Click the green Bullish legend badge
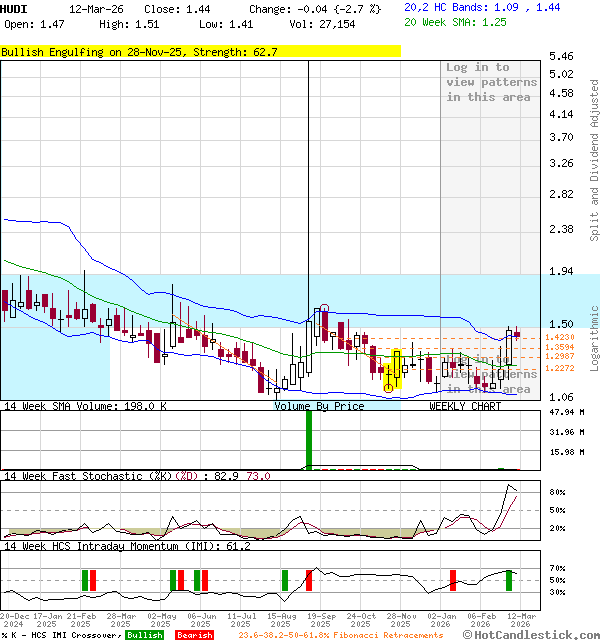Image resolution: width=600 pixels, height=640 pixels. 144,635
